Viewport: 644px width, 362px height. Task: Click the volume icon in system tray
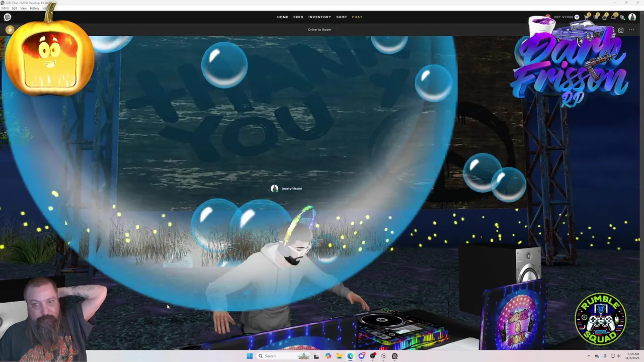point(618,356)
